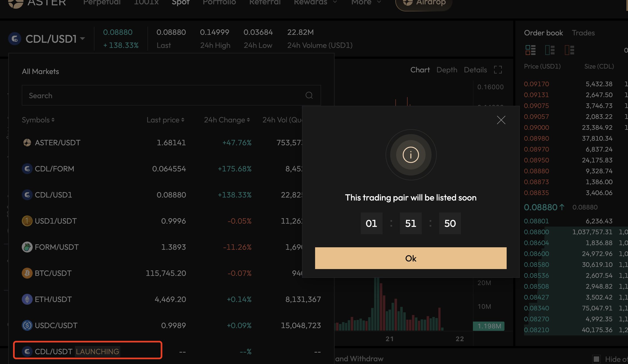The height and width of the screenshot is (364, 628).
Task: Click the info icon in the dialog
Action: point(411,155)
